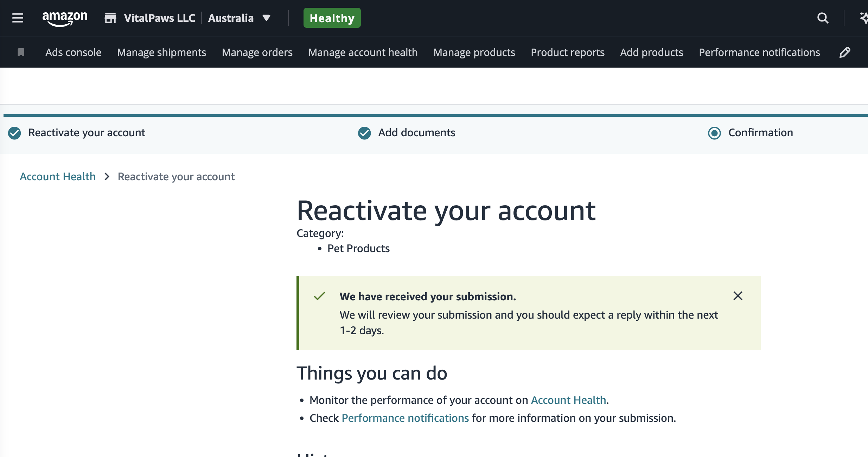This screenshot has height=457, width=868.
Task: Click the sparkle assistant icon at top right
Action: (864, 18)
